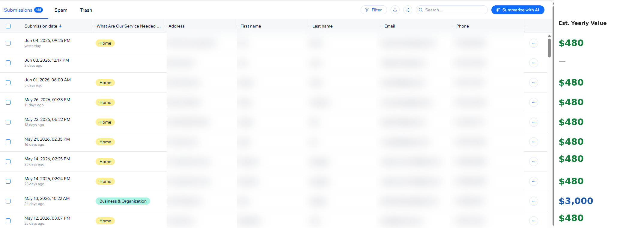Check the May 26, 2026 row checkbox

point(8,102)
